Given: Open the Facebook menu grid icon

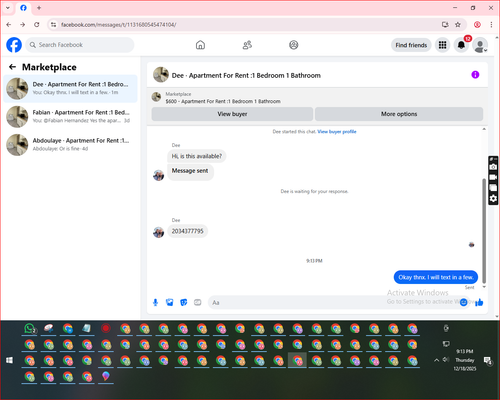Looking at the screenshot, I should 442,45.
